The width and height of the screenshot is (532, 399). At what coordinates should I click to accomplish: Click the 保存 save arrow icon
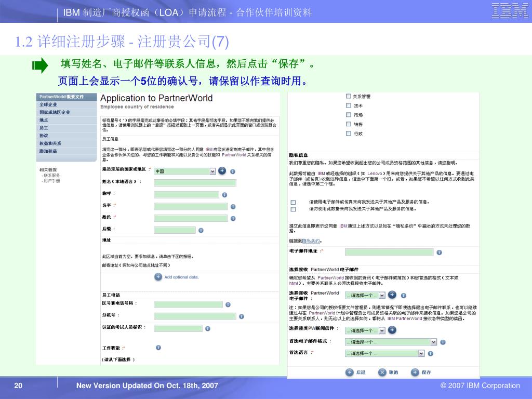[415, 372]
